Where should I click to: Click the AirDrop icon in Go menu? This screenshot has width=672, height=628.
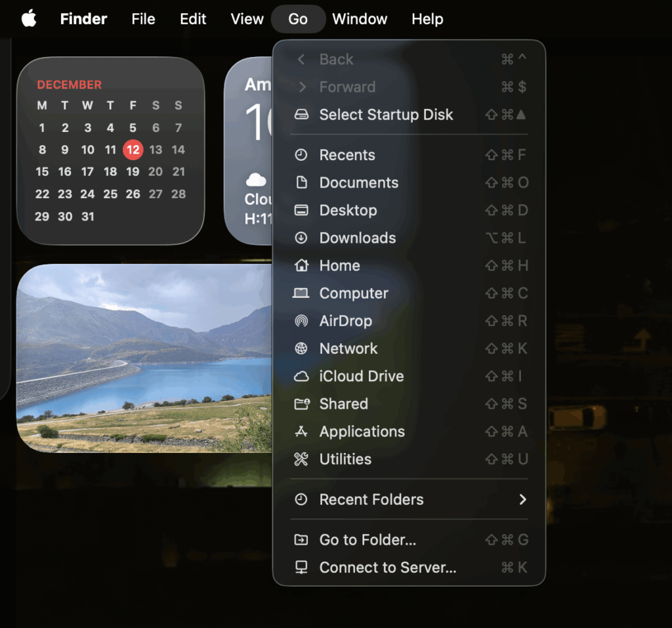point(301,321)
